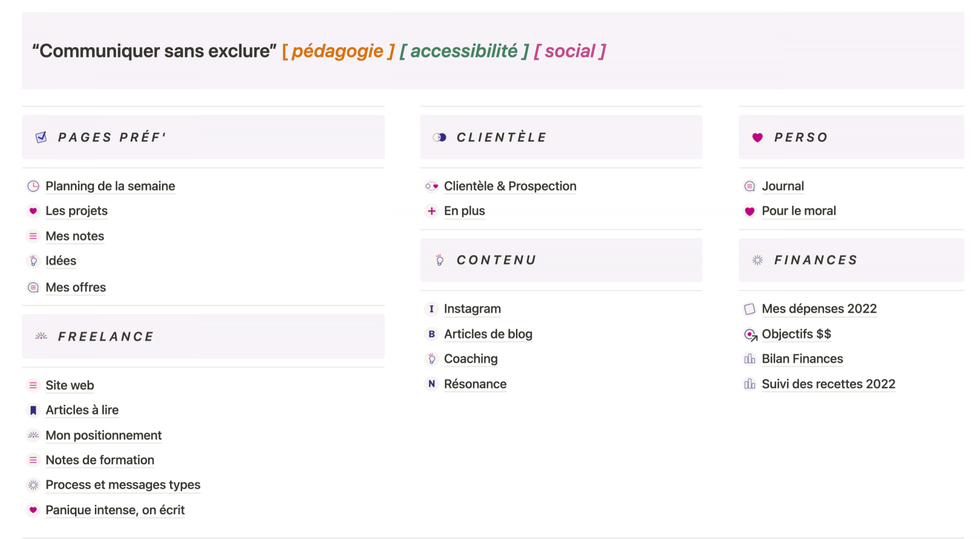The width and height of the screenshot is (980, 539).
Task: Open Mes dépenses 2022 page
Action: pyautogui.click(x=819, y=309)
